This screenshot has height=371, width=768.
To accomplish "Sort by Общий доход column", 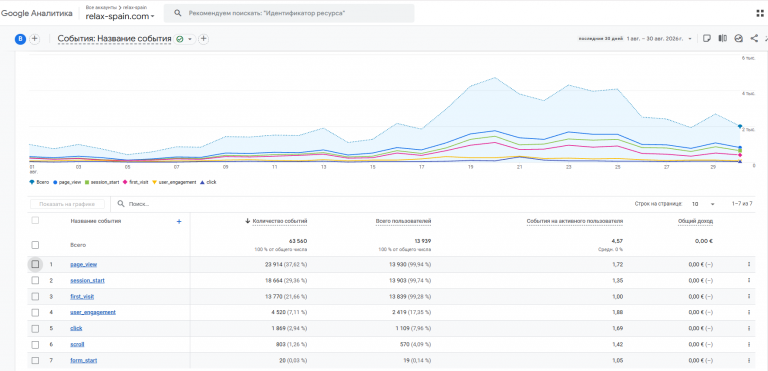I will [x=696, y=221].
